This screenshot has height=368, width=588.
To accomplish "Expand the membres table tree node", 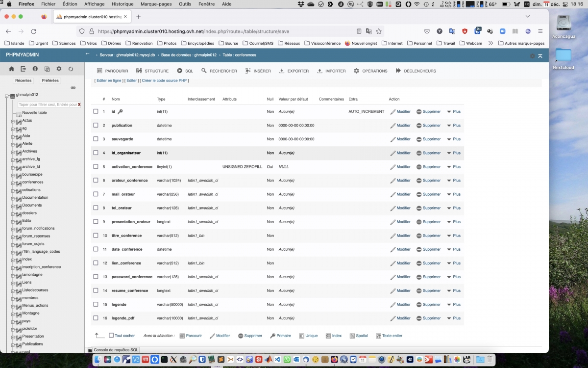I will [x=13, y=298].
